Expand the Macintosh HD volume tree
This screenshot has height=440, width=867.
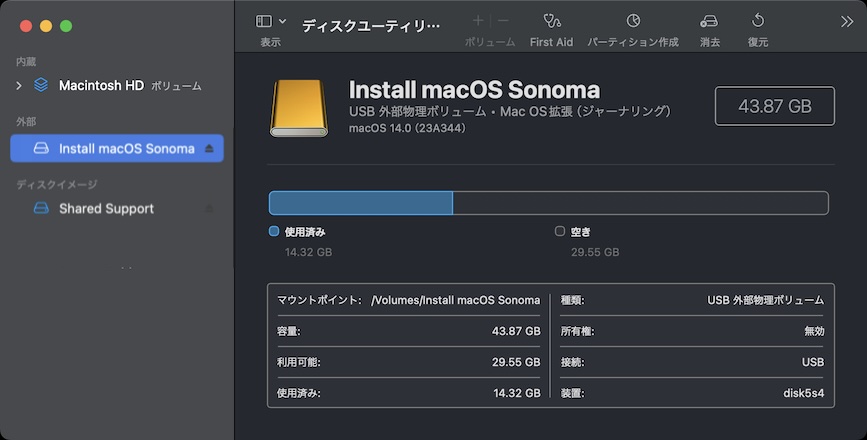click(19, 86)
